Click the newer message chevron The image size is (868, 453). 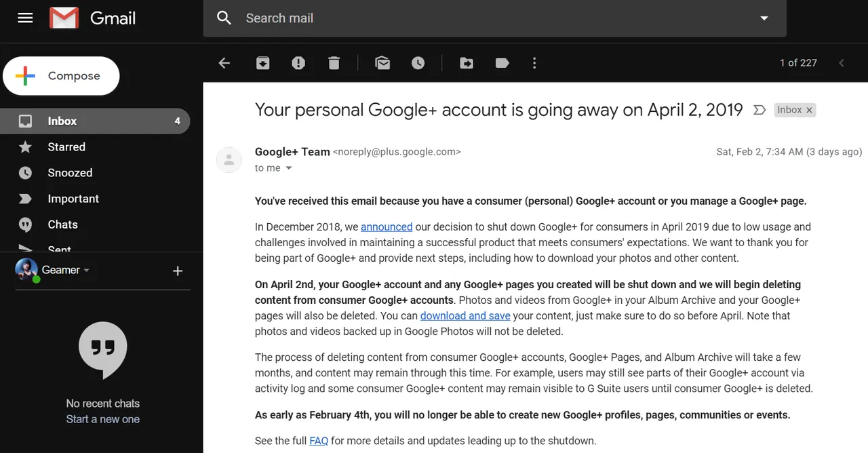842,63
